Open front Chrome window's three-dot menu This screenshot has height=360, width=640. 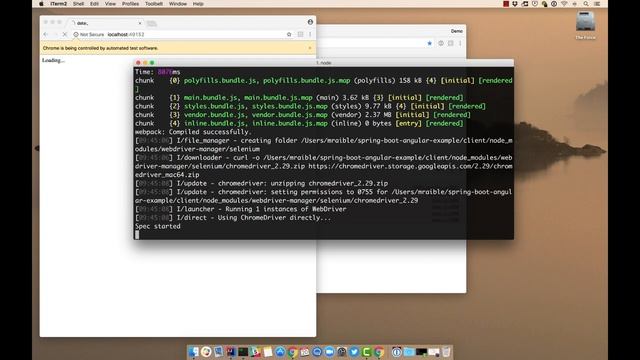pyautogui.click(x=310, y=34)
